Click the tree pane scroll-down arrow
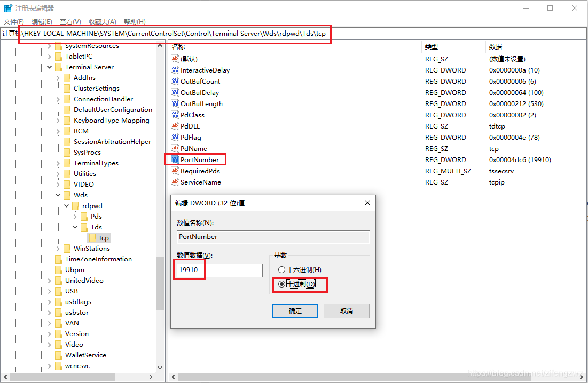 [x=160, y=368]
